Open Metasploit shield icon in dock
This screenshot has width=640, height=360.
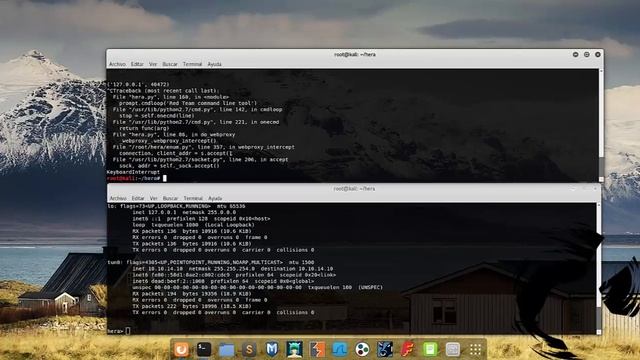(271, 349)
